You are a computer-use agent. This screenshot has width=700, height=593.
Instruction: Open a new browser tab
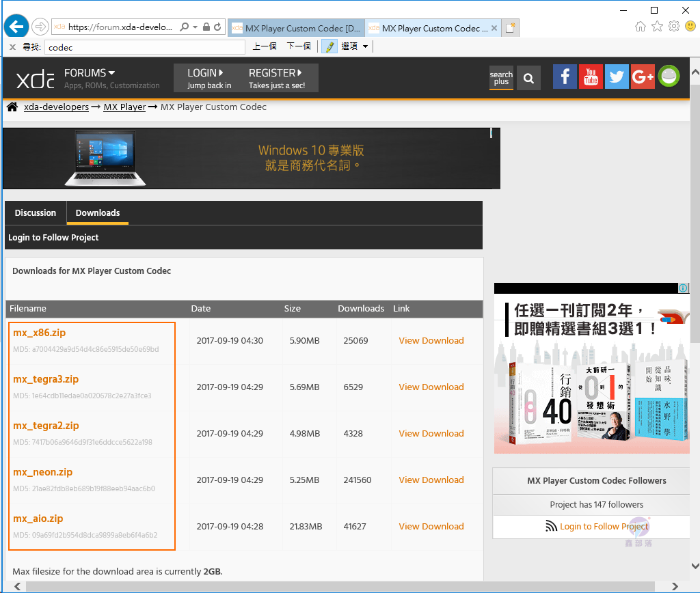(510, 28)
